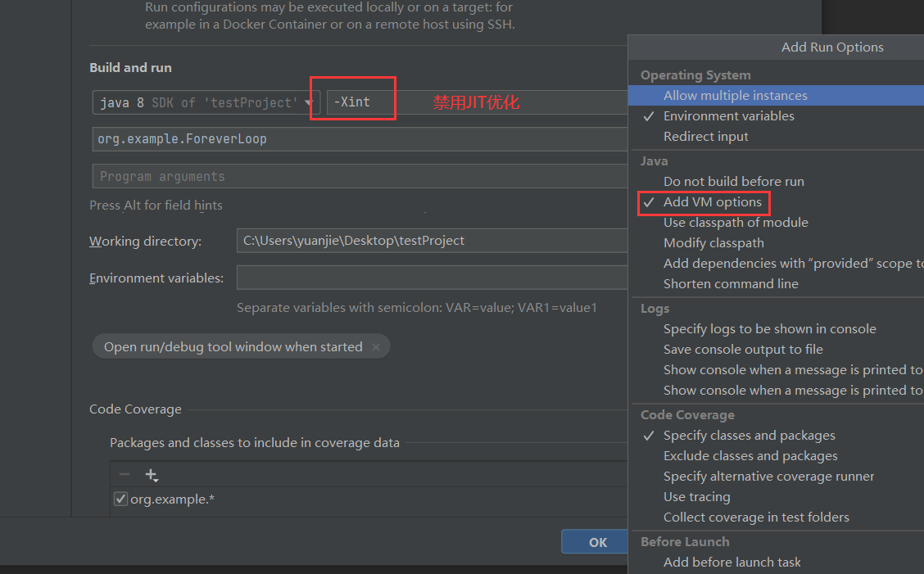Select Redirect input option
The height and width of the screenshot is (574, 924).
pyautogui.click(x=776, y=137)
